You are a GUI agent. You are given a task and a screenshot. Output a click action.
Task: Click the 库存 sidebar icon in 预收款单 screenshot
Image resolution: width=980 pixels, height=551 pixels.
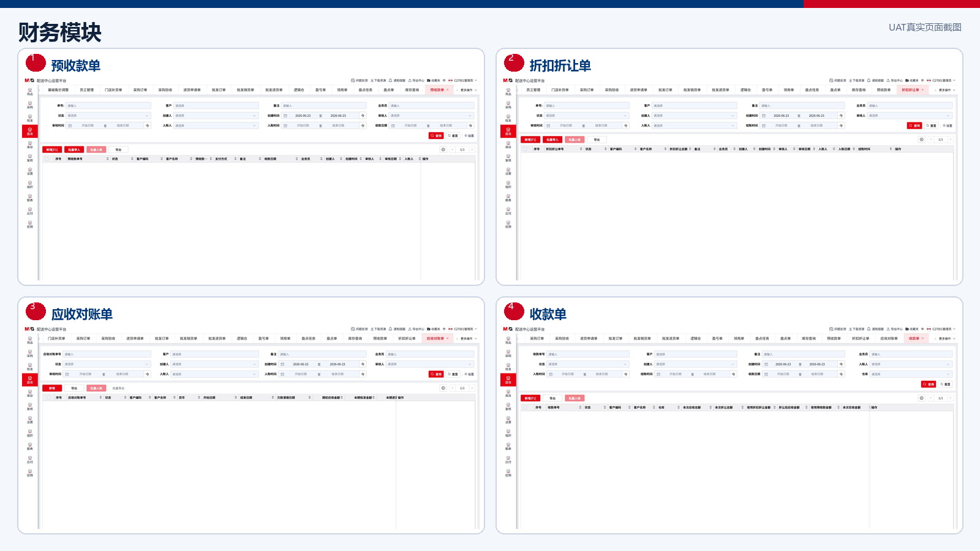click(x=29, y=144)
